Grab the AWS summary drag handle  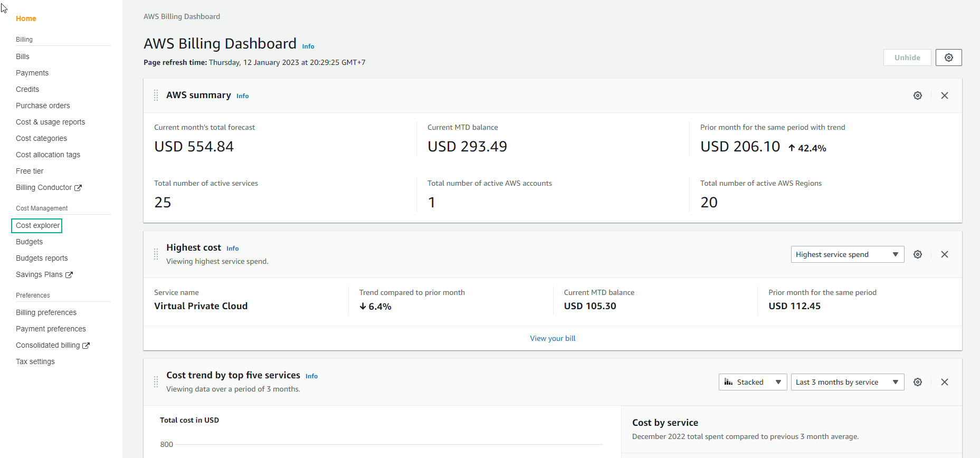tap(156, 96)
